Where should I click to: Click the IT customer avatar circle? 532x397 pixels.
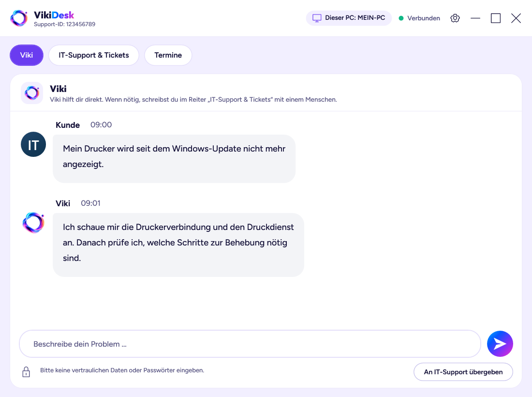click(x=33, y=144)
